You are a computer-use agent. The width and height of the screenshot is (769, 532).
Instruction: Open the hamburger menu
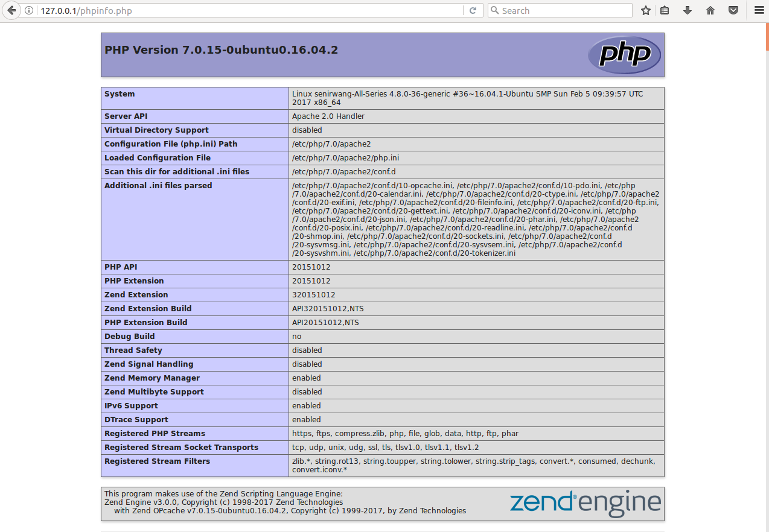(759, 10)
